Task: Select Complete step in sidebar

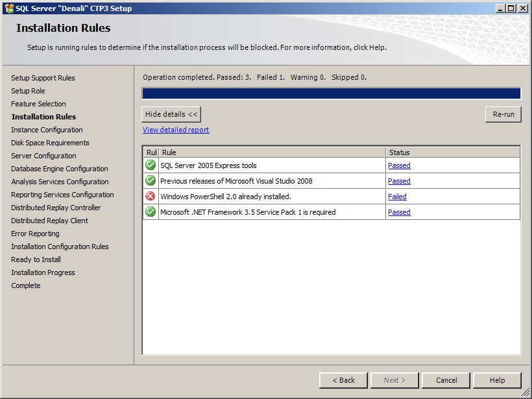Action: [26, 285]
